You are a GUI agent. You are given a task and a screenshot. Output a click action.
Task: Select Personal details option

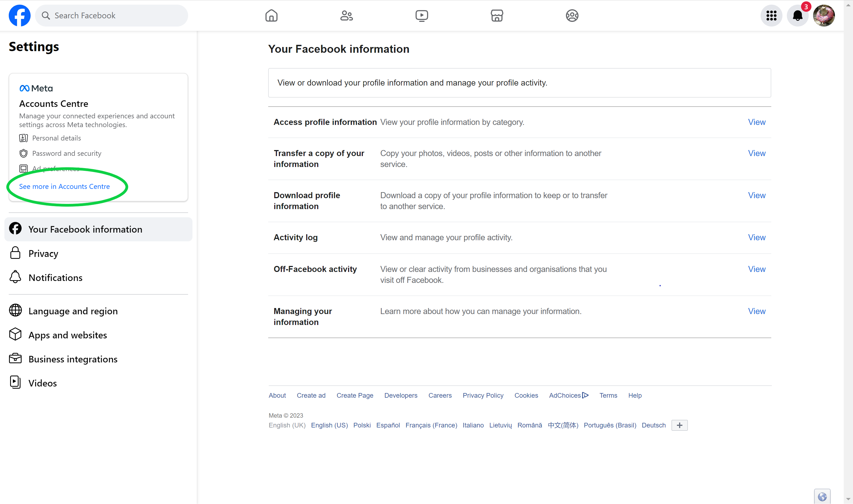coord(56,137)
